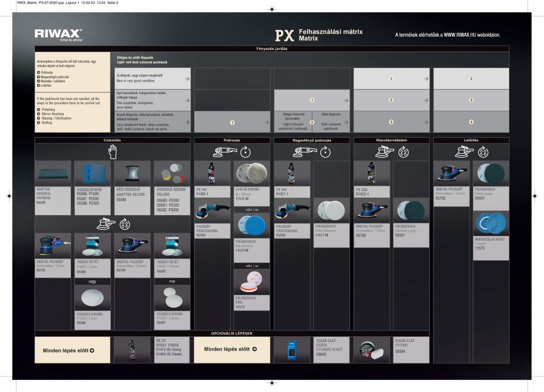Select the orbital polisher icon inside the Csiszolás section
544x392 pixels.
pos(106,224)
